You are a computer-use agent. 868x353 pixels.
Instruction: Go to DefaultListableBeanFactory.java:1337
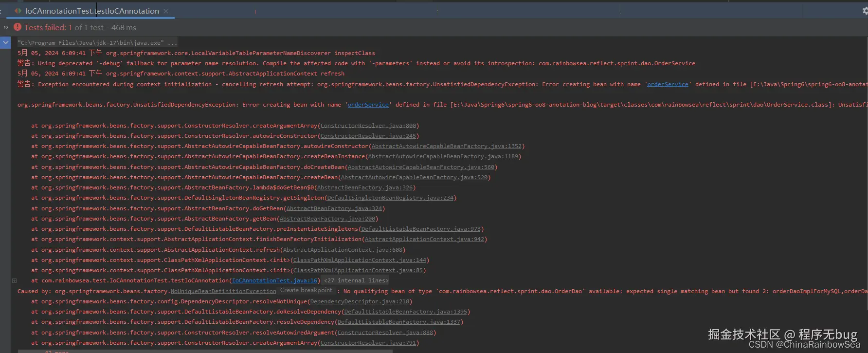tap(398, 322)
